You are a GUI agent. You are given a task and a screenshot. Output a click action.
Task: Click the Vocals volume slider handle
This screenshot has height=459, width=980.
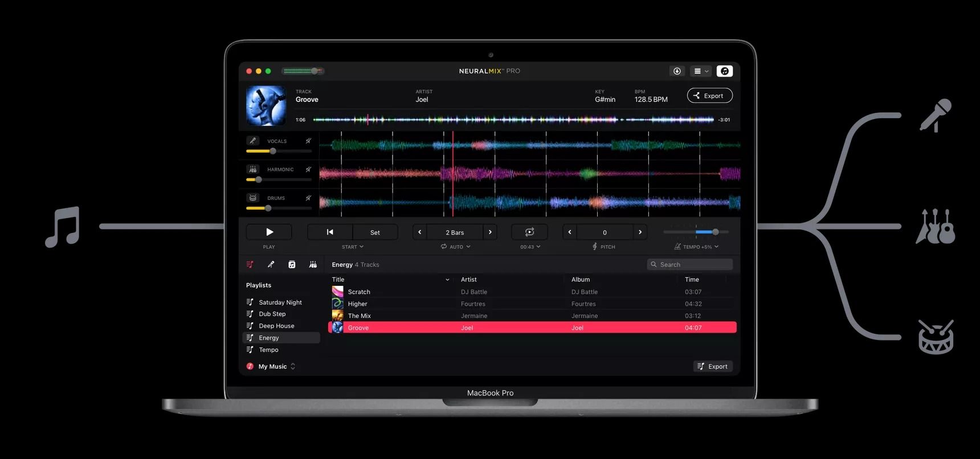[x=273, y=151]
